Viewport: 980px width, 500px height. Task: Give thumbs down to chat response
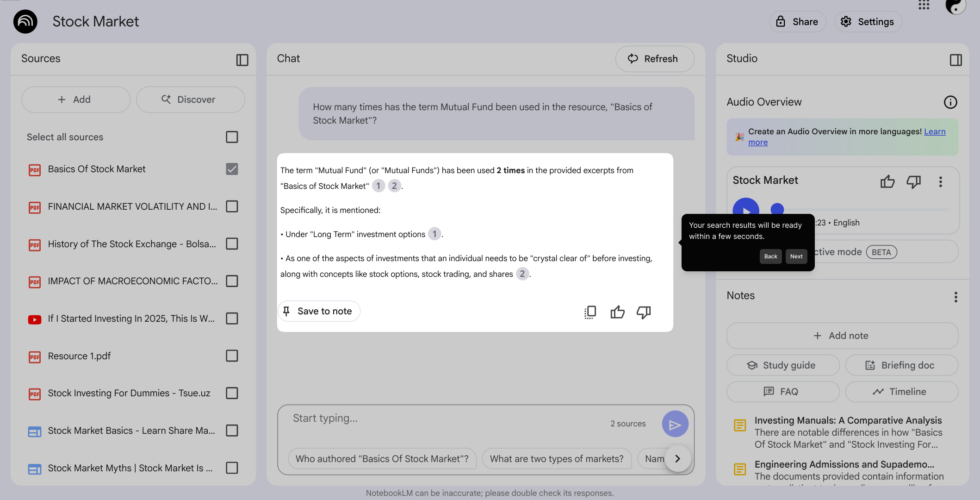[x=644, y=312]
